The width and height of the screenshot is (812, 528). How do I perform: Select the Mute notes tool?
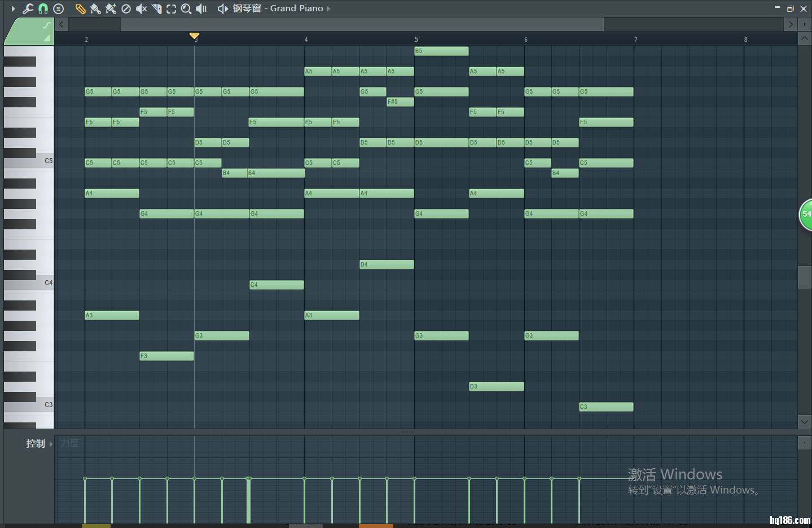coord(141,8)
